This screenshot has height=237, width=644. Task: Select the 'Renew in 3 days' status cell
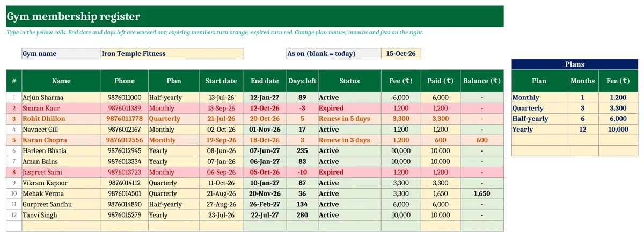[x=349, y=140]
